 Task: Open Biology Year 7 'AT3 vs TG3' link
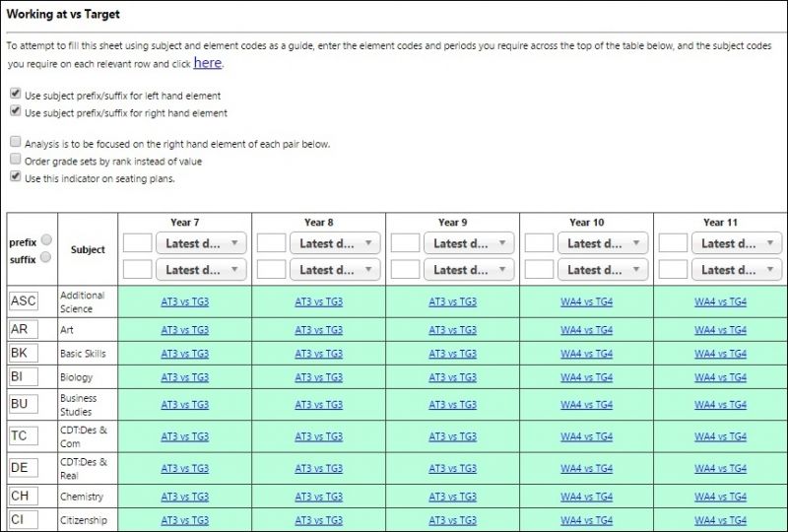click(185, 377)
